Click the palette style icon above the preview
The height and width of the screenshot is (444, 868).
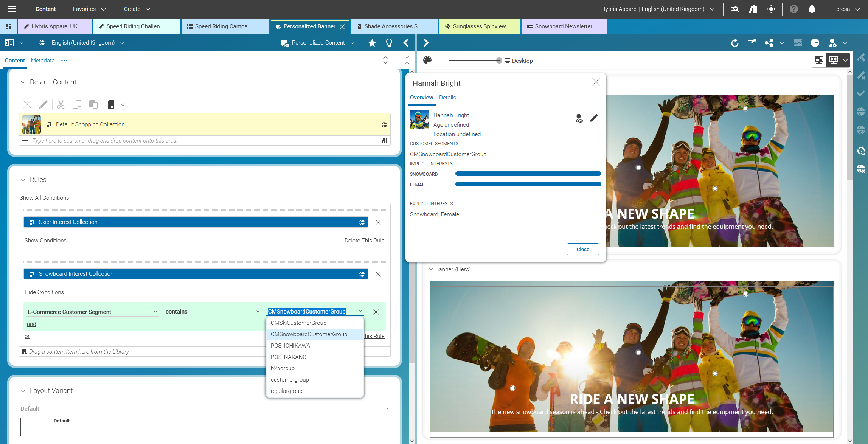[x=428, y=60]
